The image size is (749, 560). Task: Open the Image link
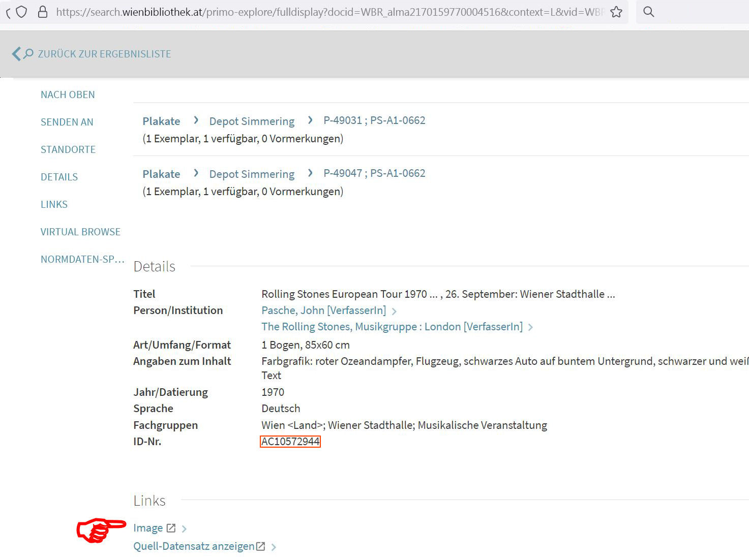pos(148,528)
